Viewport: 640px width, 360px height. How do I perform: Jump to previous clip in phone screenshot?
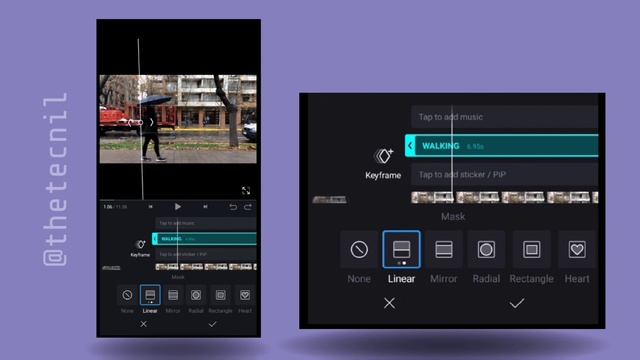click(150, 207)
